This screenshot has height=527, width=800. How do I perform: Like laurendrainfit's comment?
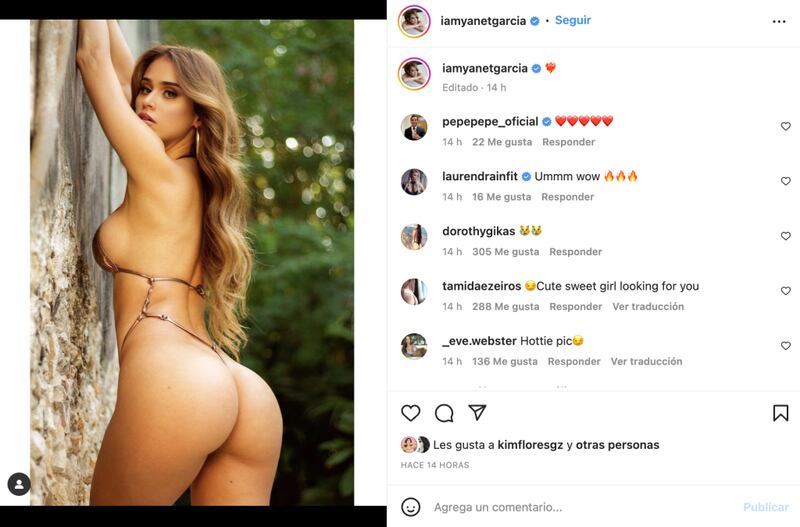click(x=786, y=181)
